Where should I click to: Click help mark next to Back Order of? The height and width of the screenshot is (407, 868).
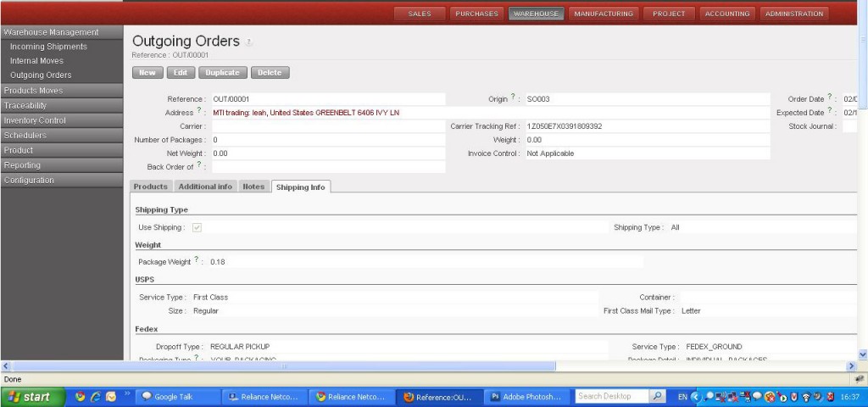point(199,164)
